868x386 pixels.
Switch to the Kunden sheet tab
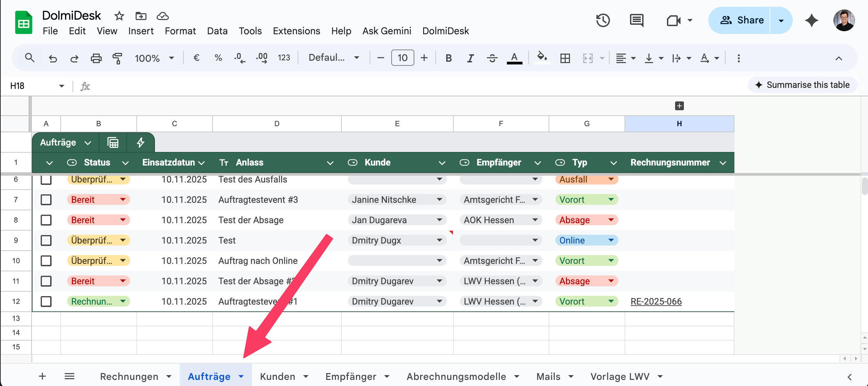click(x=277, y=377)
